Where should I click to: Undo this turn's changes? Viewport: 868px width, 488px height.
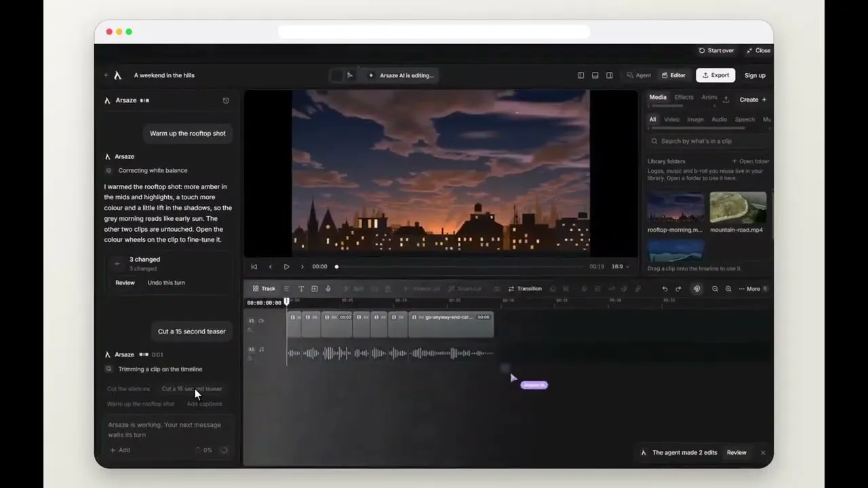click(166, 283)
